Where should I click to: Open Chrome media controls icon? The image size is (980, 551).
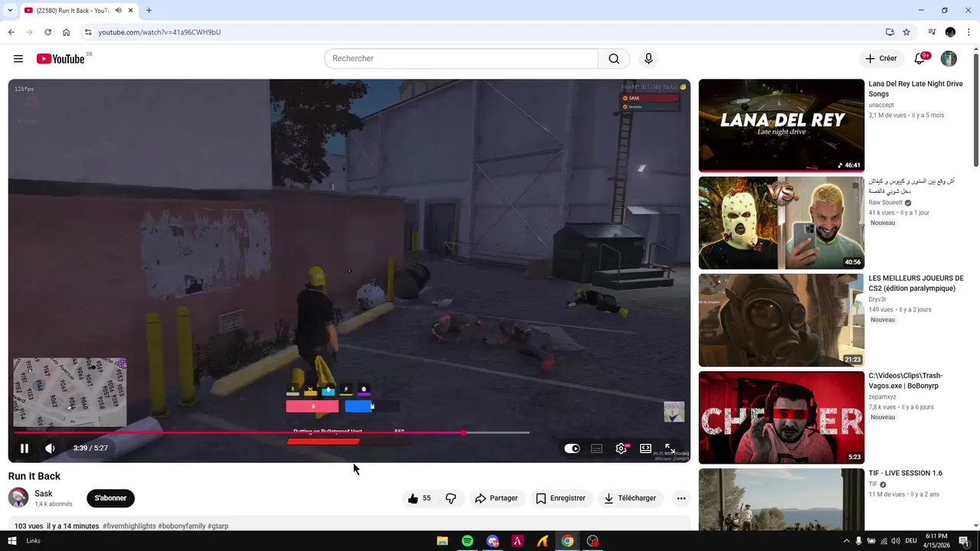(932, 32)
